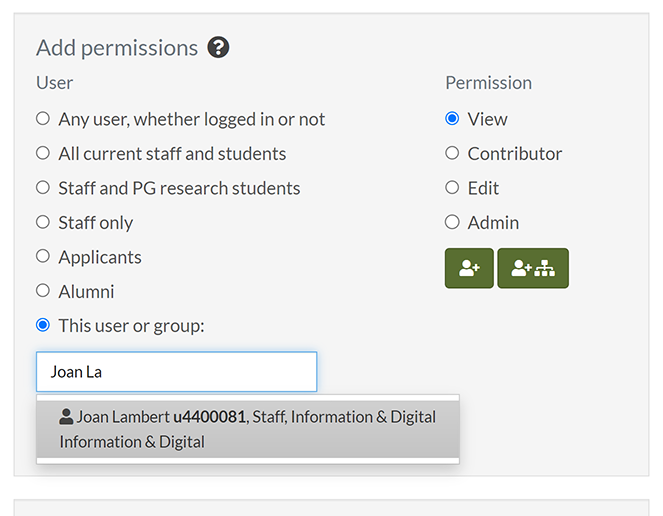Click the user search field containing 'Joan La'
Image resolution: width=663 pixels, height=516 pixels.
176,372
